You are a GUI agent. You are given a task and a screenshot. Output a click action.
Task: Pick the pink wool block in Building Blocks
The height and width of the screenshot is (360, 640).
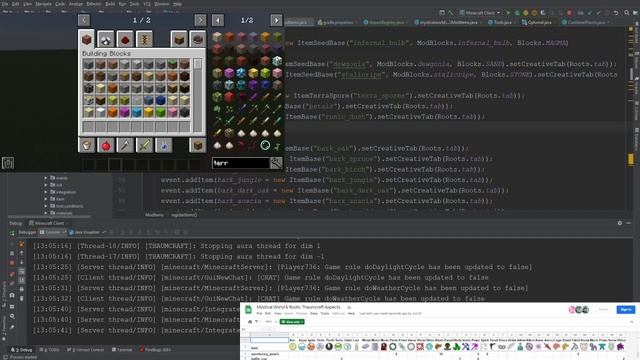point(173,112)
